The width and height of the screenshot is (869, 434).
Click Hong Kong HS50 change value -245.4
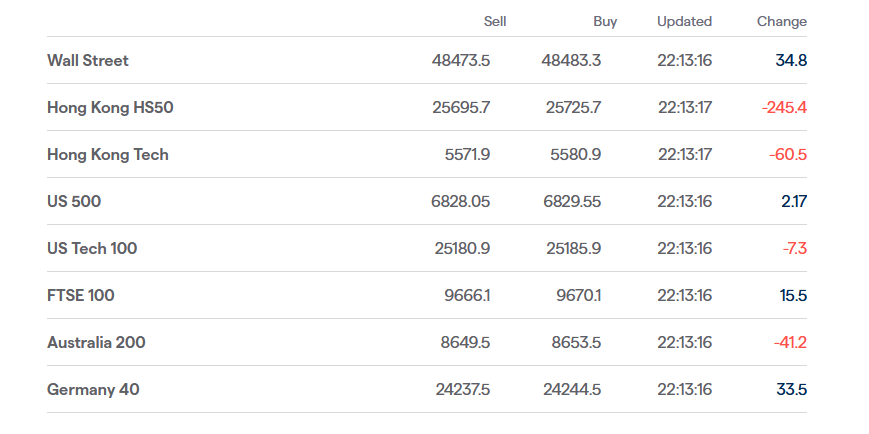tap(784, 108)
